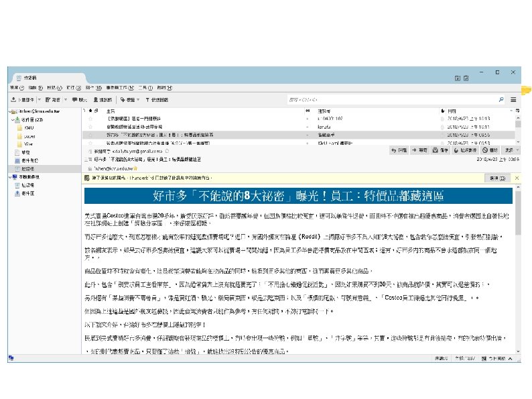Click the message body vertical scrollbar

(518, 213)
